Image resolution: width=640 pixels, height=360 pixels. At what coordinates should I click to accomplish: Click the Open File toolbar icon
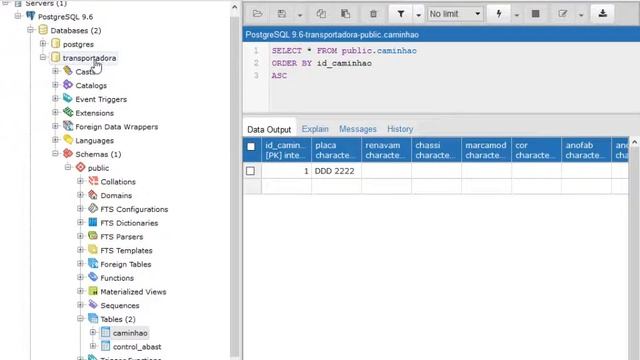[257, 14]
